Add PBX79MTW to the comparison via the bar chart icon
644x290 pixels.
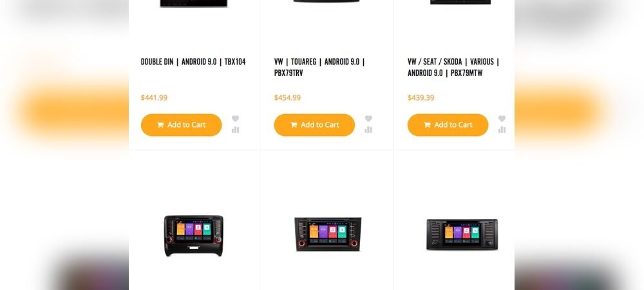[x=502, y=130]
